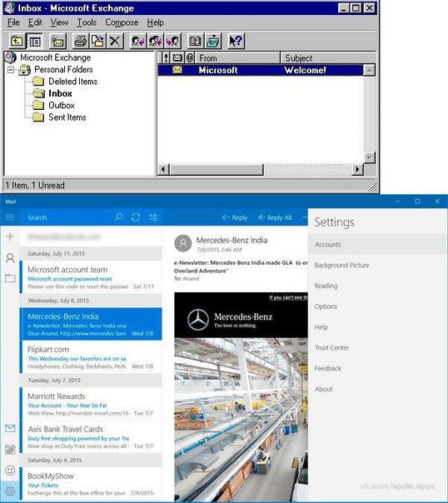The height and width of the screenshot is (503, 448).
Task: Select the Sent Items folder
Action: click(67, 117)
